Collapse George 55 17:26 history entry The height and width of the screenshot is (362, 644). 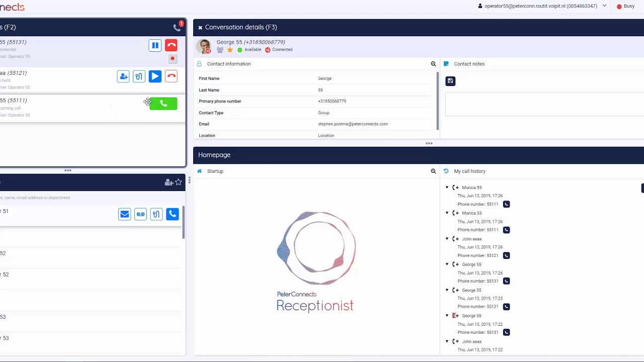[x=447, y=264]
